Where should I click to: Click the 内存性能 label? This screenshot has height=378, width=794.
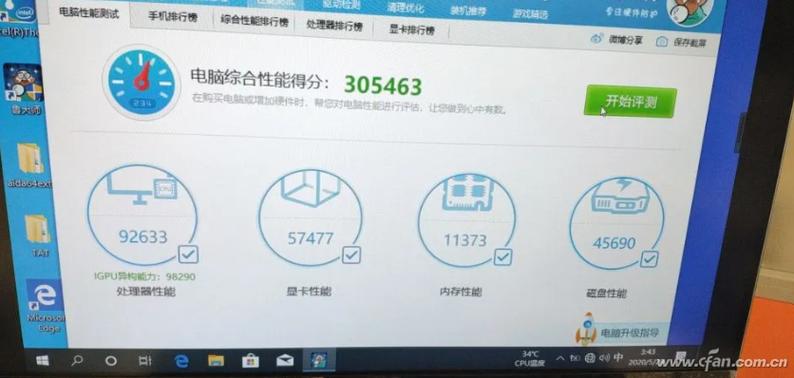click(x=461, y=292)
